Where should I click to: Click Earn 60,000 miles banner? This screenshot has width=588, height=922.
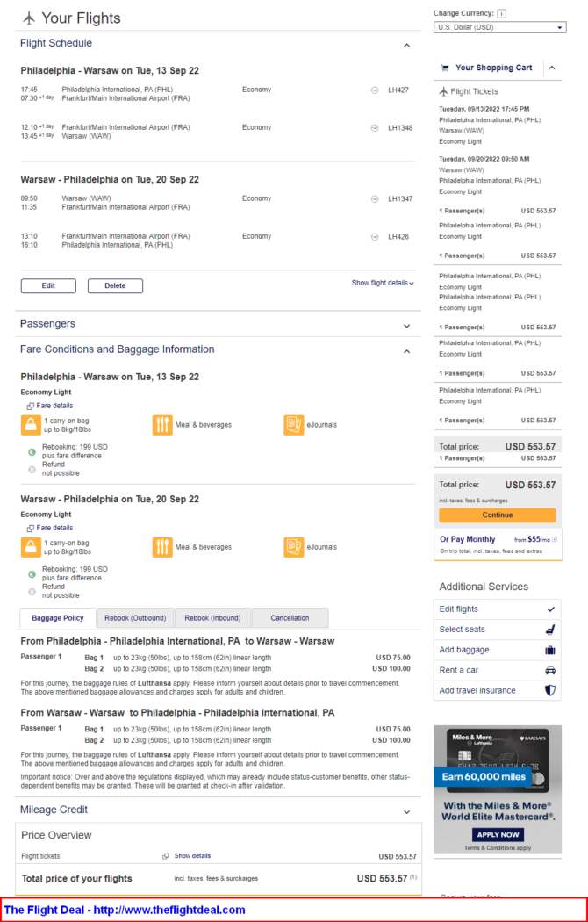click(484, 777)
